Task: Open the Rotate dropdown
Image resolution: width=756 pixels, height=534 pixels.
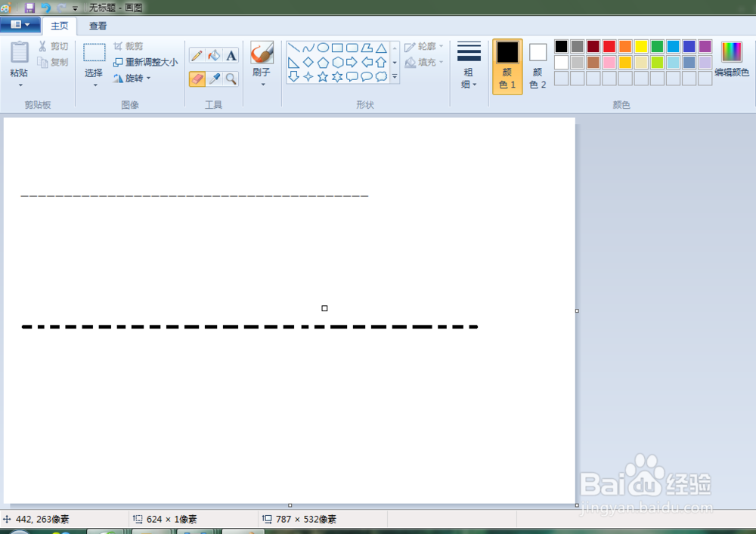Action: click(x=132, y=78)
